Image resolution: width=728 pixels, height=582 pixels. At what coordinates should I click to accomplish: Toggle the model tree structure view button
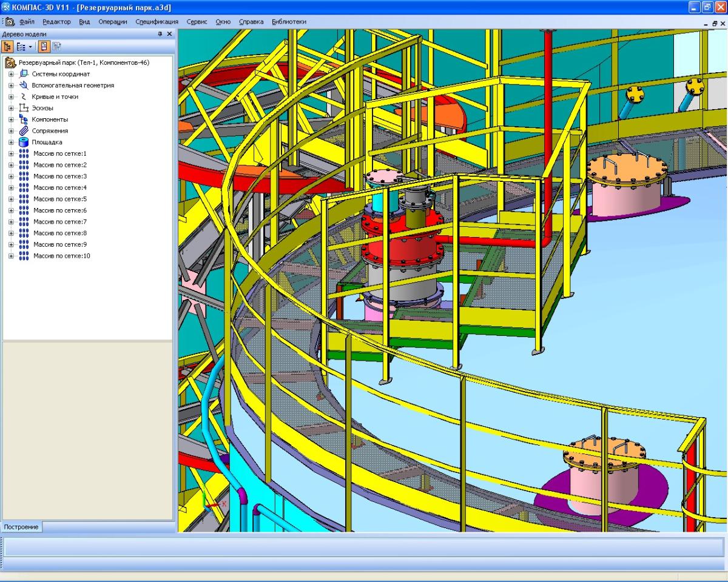click(x=8, y=46)
